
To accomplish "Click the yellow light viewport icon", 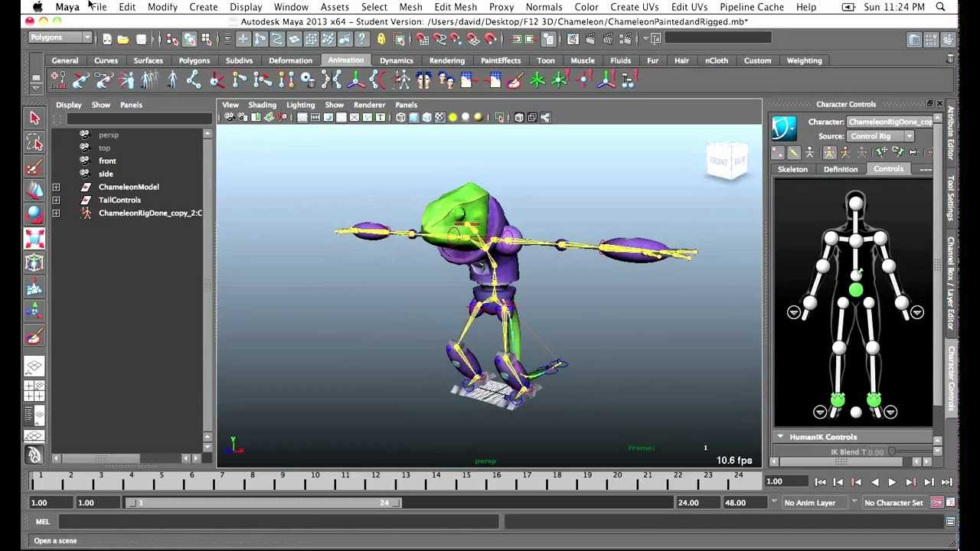I will pos(452,117).
